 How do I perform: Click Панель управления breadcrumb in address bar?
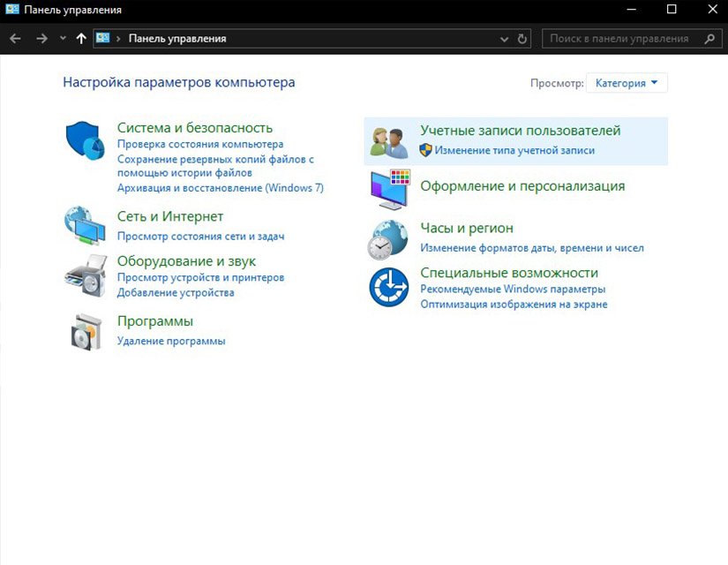177,39
